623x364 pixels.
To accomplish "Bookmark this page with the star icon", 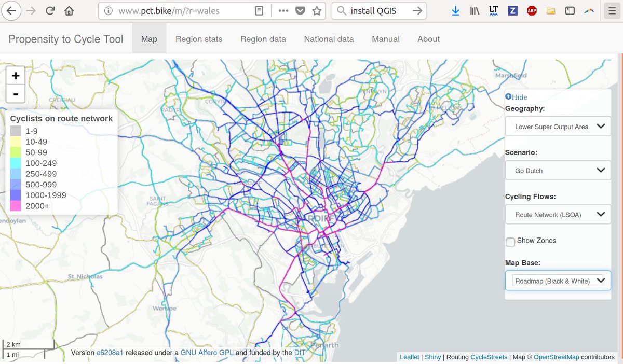I will coord(317,11).
